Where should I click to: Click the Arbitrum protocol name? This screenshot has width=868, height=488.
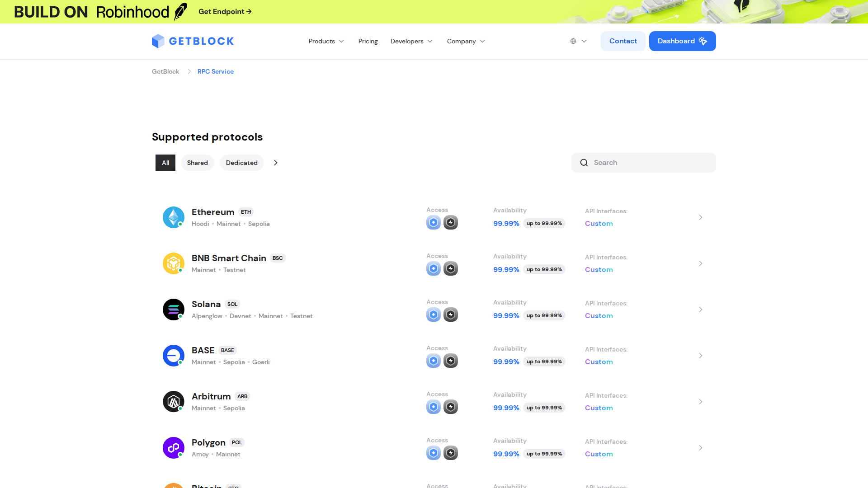click(x=211, y=396)
